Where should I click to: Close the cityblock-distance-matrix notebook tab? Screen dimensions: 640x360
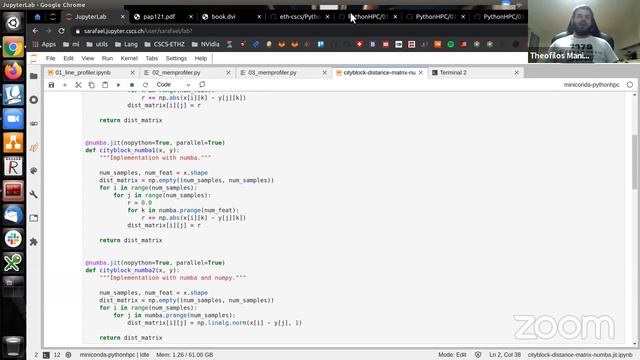[x=420, y=73]
